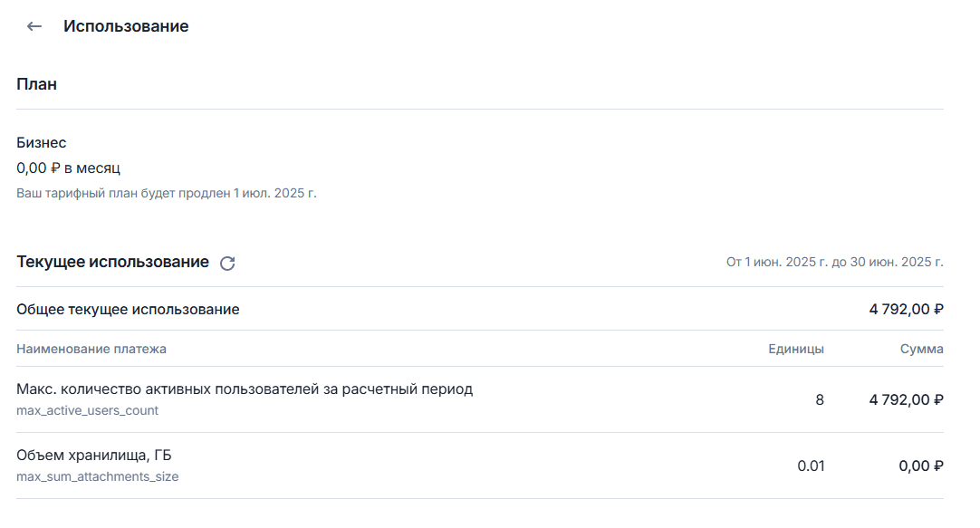Click the Использование page title
Image resolution: width=980 pixels, height=528 pixels.
coord(126,26)
